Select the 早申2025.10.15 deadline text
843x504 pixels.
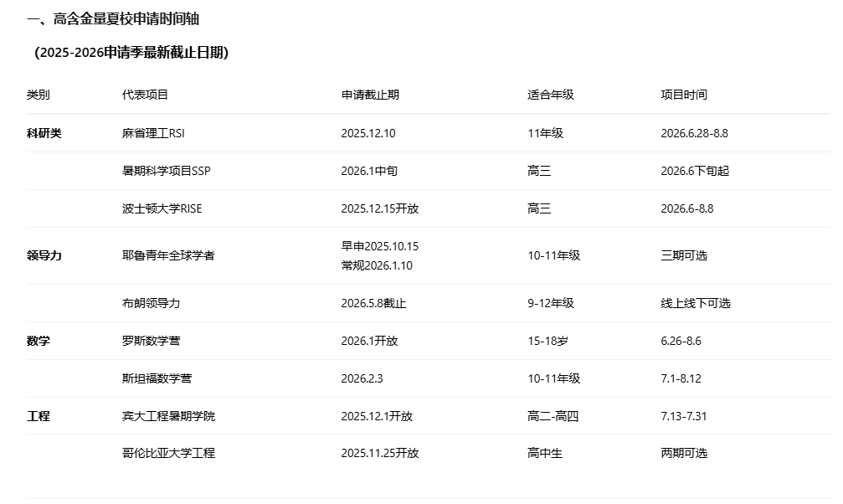379,246
